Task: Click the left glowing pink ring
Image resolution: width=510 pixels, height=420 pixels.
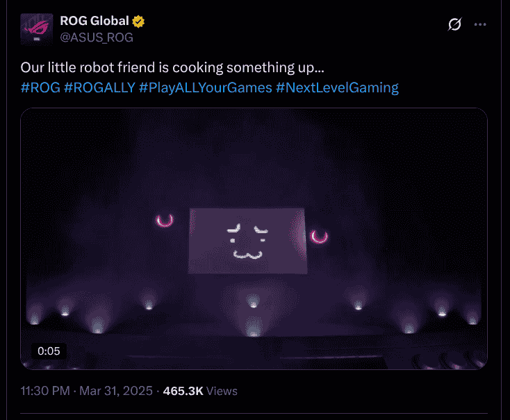Action: [165, 221]
